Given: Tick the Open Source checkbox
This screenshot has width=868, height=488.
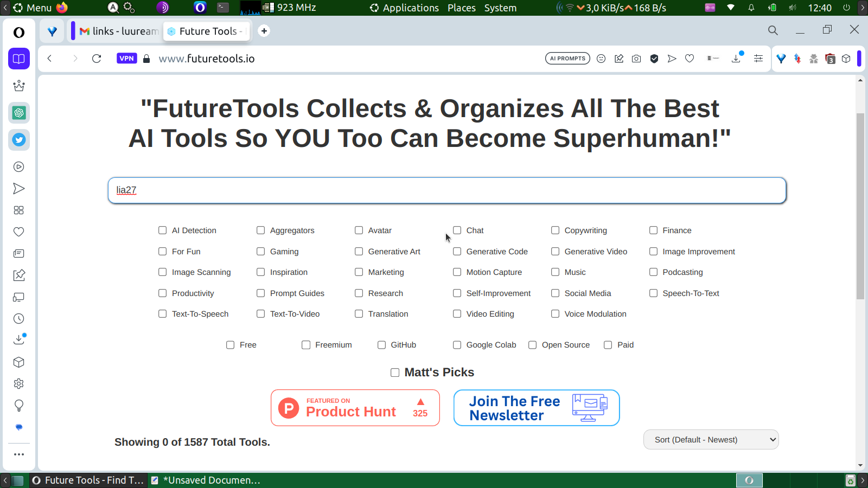Looking at the screenshot, I should pyautogui.click(x=532, y=345).
